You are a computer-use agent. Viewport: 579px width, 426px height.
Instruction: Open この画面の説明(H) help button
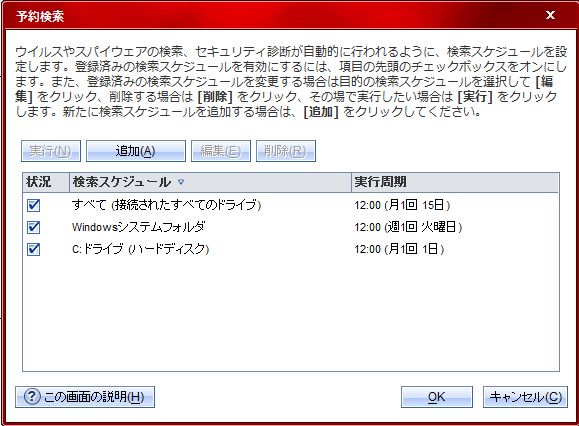pos(85,397)
